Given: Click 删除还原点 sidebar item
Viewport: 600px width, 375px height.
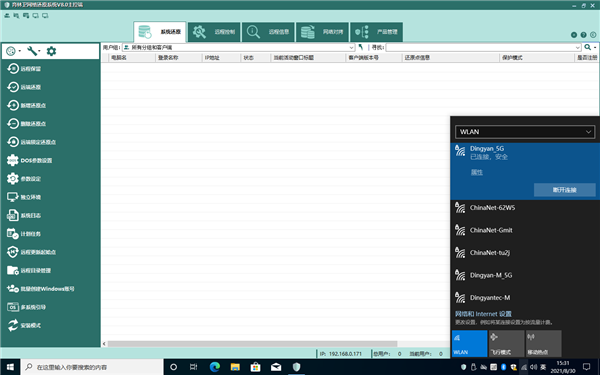Looking at the screenshot, I should pyautogui.click(x=26, y=124).
